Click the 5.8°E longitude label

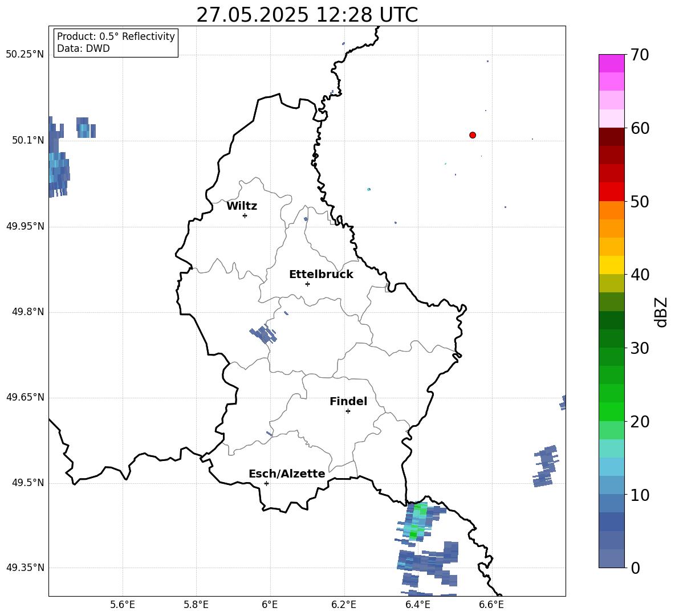[196, 605]
